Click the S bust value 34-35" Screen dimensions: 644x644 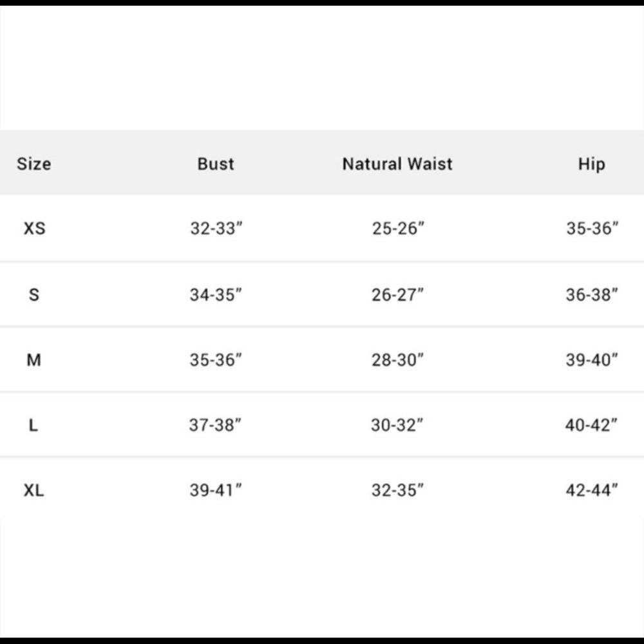[216, 294]
